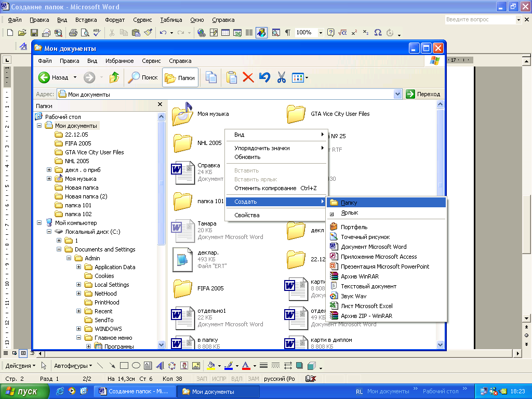532x399 pixels.
Task: Click the пуск Start button
Action: point(24,392)
